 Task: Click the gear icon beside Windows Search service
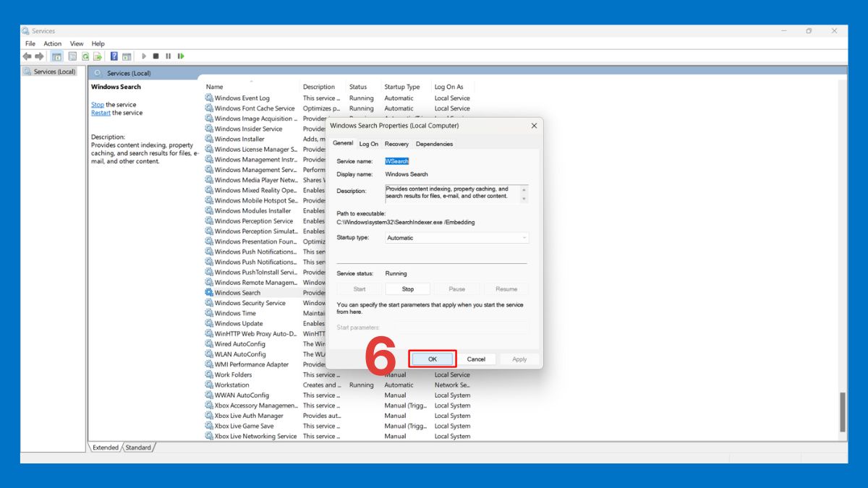click(209, 293)
